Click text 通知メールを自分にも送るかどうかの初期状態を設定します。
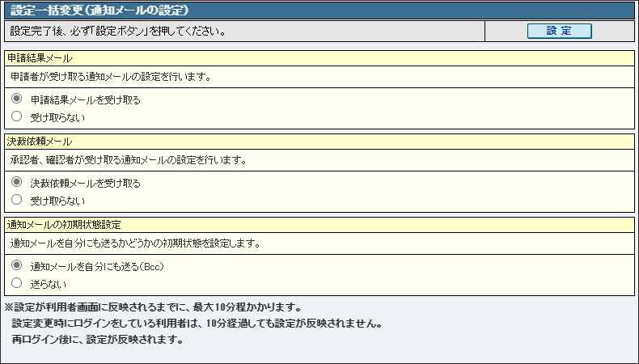This screenshot has width=639, height=364. coord(135,243)
